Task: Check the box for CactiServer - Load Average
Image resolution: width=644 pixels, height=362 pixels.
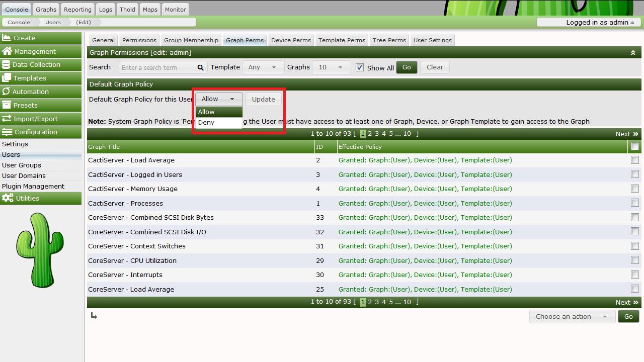Action: (635, 160)
